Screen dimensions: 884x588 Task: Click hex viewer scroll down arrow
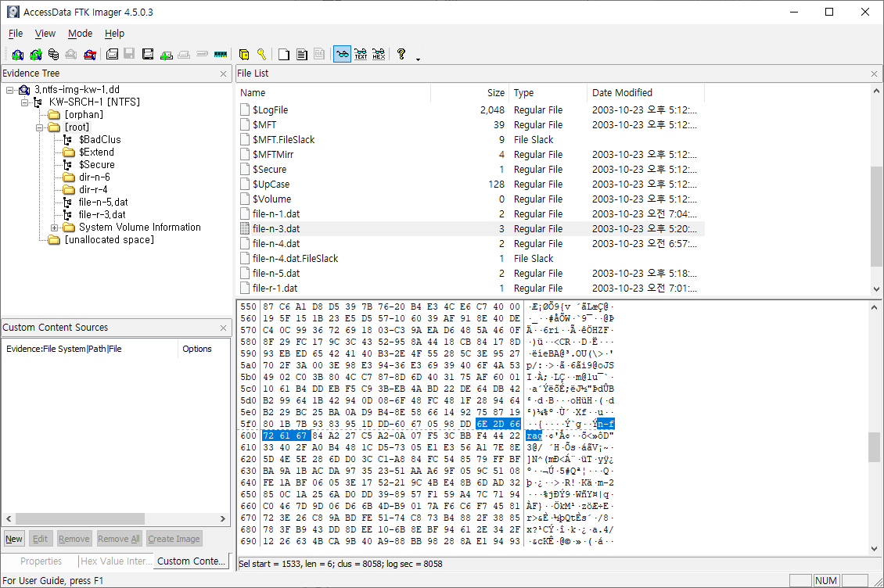874,549
